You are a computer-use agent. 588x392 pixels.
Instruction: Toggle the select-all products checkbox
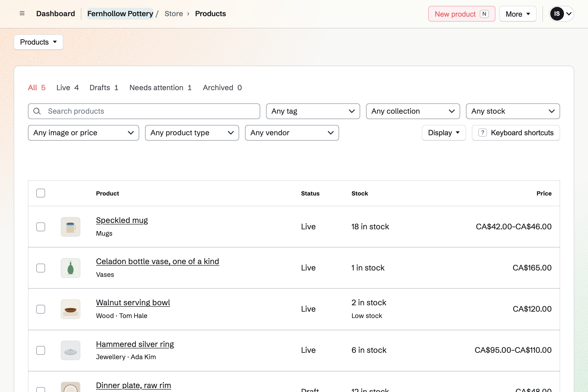pos(40,193)
